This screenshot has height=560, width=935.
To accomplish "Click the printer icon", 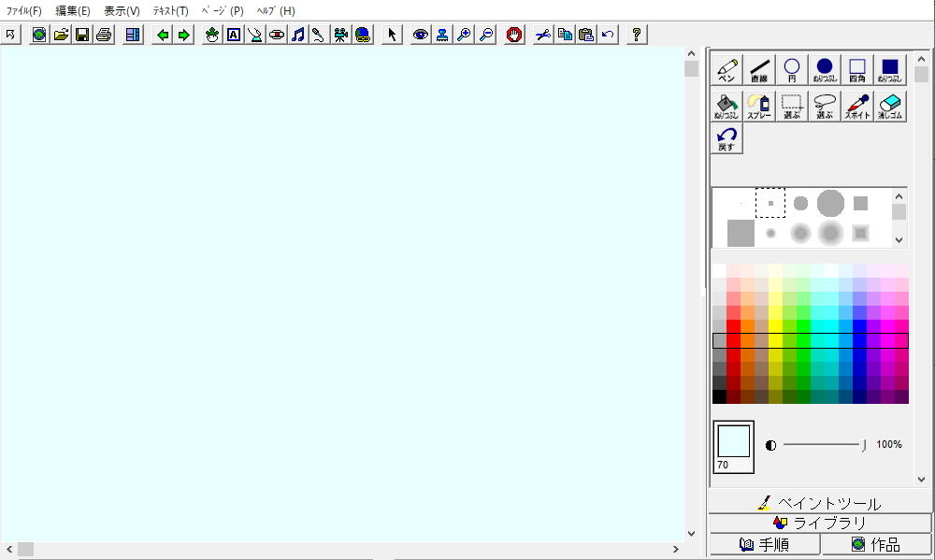I will point(104,35).
